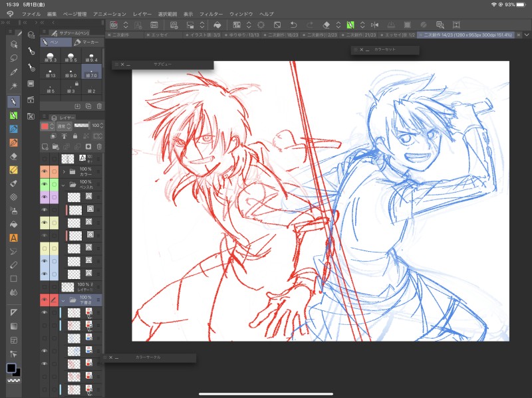Collapse the ペン入れ layer folder
The image size is (532, 398).
(63, 185)
